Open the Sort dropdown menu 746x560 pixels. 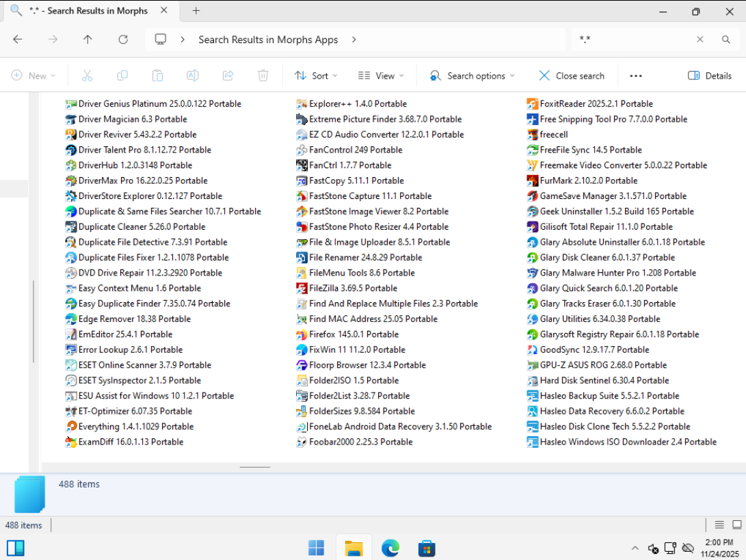pyautogui.click(x=317, y=76)
